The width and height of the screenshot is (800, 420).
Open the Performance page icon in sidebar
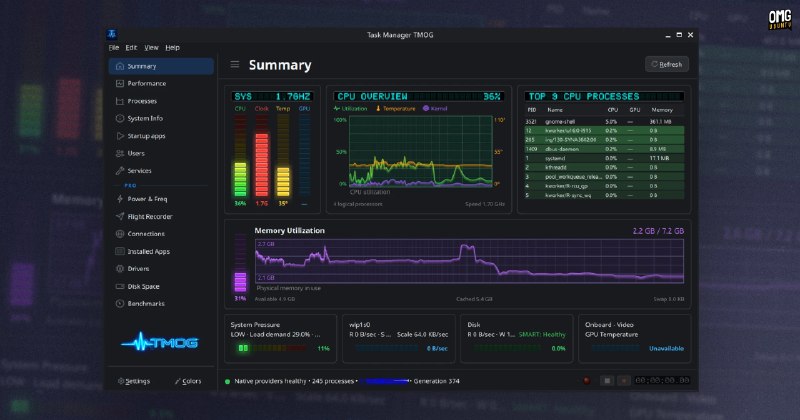(x=119, y=83)
